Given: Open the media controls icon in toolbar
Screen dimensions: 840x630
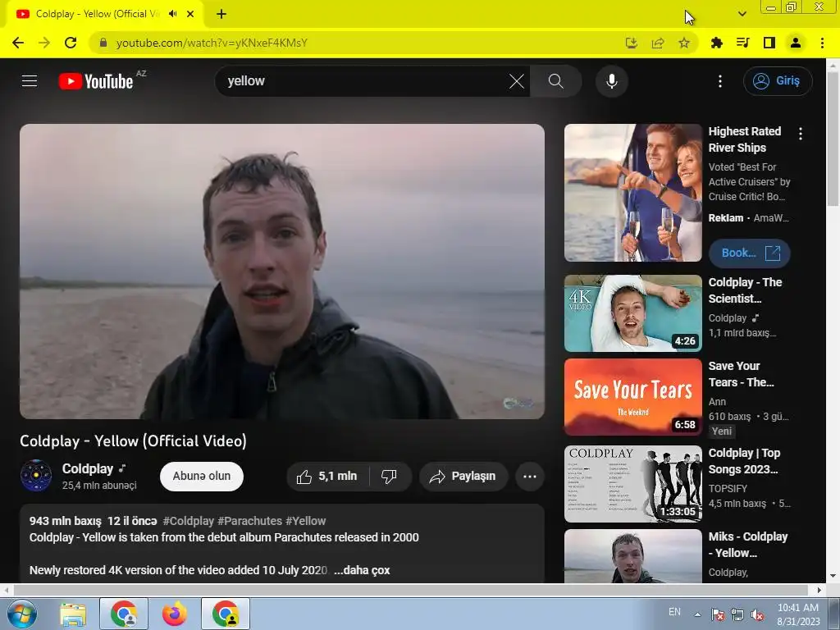Looking at the screenshot, I should 743,43.
